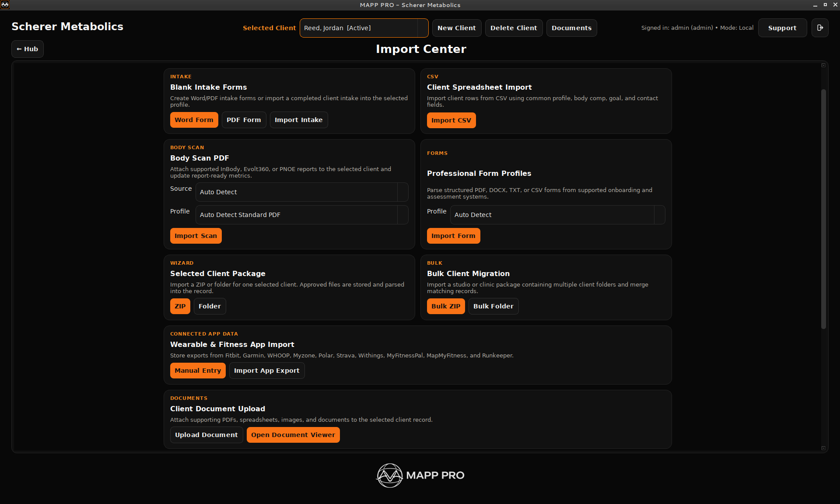Image resolution: width=840 pixels, height=504 pixels.
Task: Click the "Import Center" page title
Action: click(x=421, y=49)
